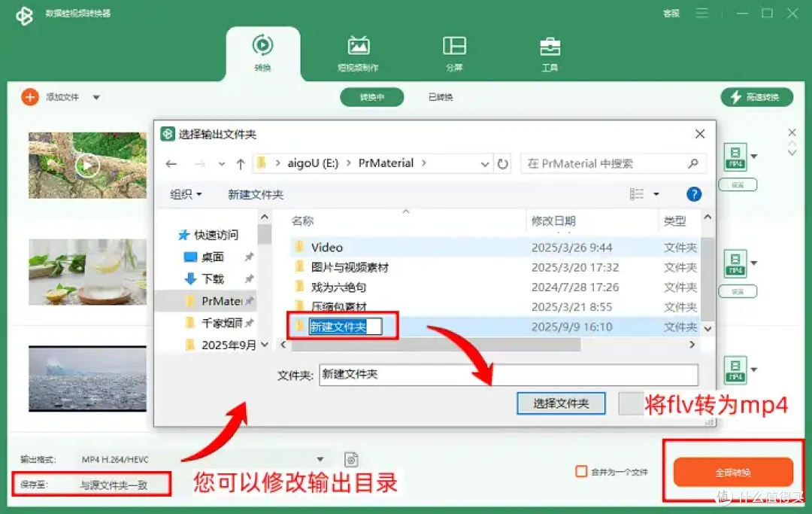Click aigoU (E:) in the address path

pos(313,163)
